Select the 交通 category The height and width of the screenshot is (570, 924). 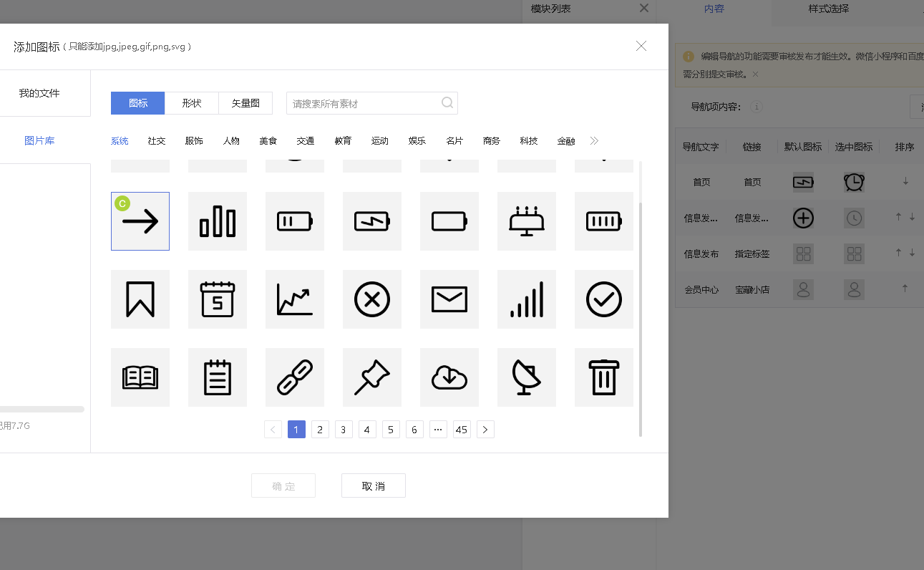tap(306, 141)
